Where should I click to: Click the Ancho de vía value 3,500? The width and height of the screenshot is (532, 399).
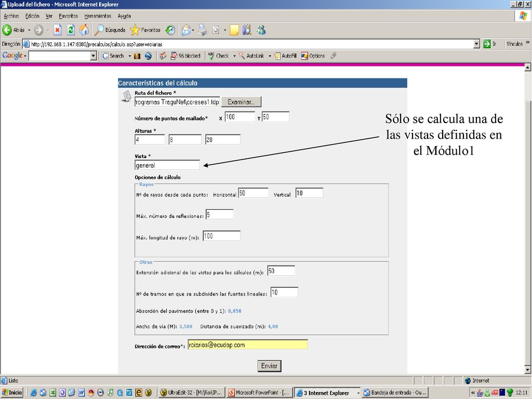(185, 327)
